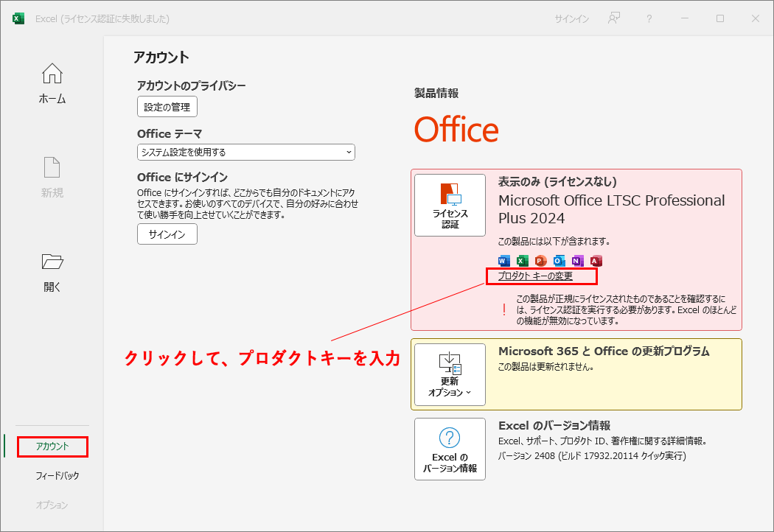Click the この製品は更新されません text
The width and height of the screenshot is (774, 532).
[x=545, y=367]
